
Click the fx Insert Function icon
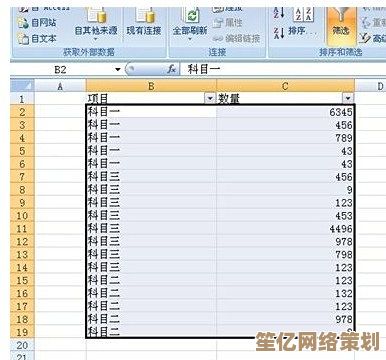[x=172, y=69]
